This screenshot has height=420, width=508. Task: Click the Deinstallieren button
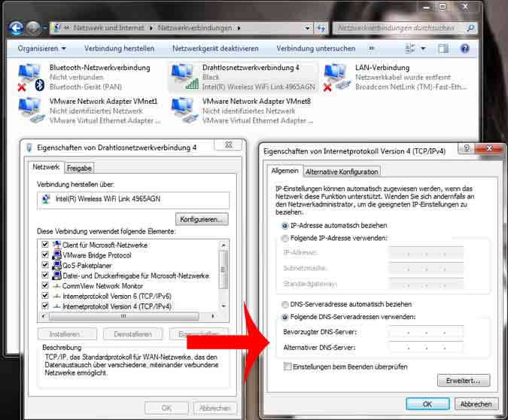(x=132, y=334)
